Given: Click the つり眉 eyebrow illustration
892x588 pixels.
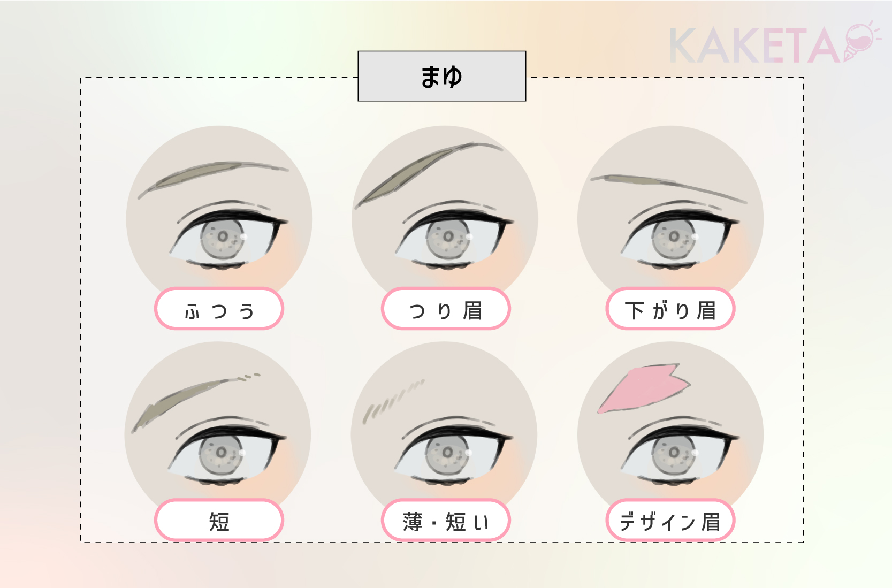Looking at the screenshot, I should 445,214.
